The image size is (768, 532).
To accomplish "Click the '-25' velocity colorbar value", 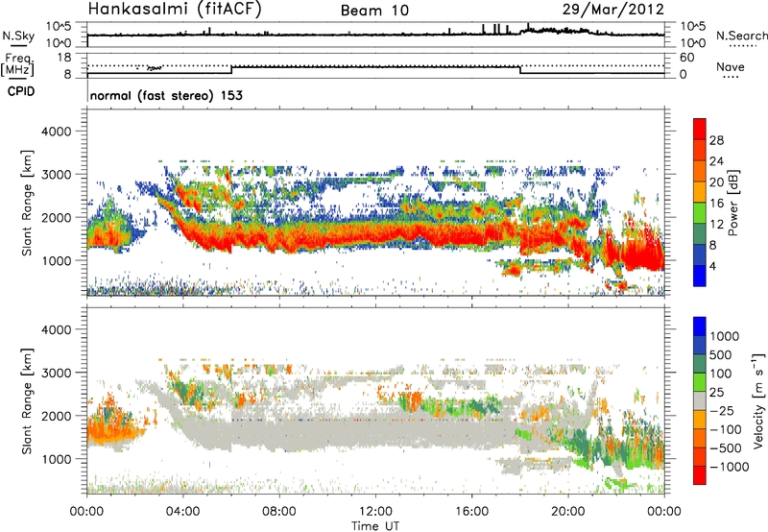I will coord(722,410).
